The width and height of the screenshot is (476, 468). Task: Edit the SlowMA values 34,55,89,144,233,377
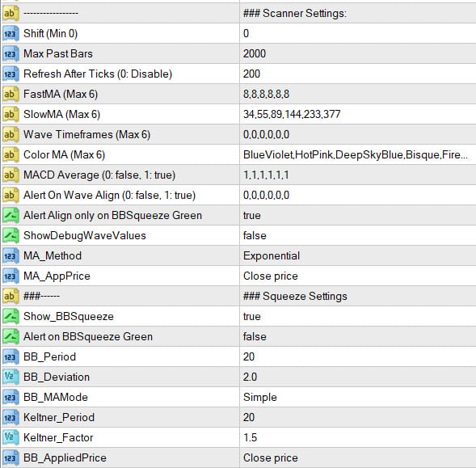click(358, 114)
